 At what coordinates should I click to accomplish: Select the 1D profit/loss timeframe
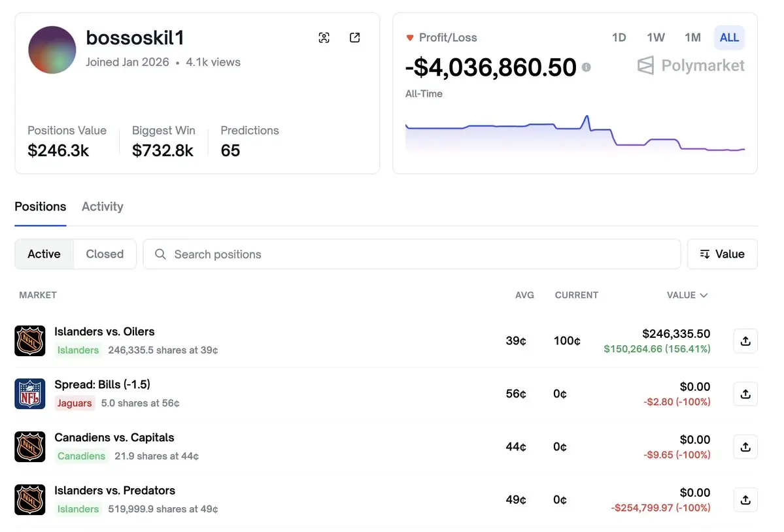point(619,38)
